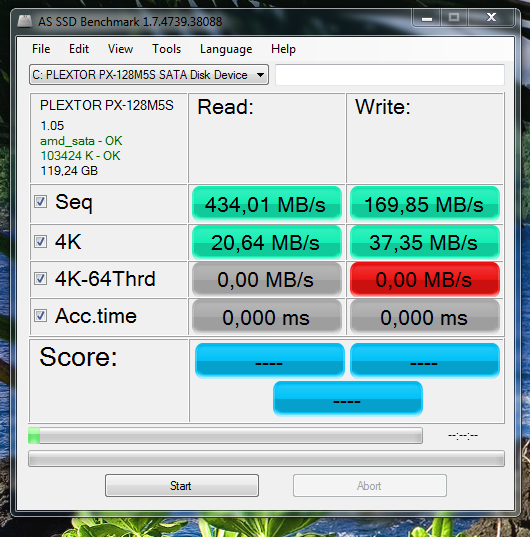Click the Write: column header
Screen dimensions: 530x537
coord(383,107)
